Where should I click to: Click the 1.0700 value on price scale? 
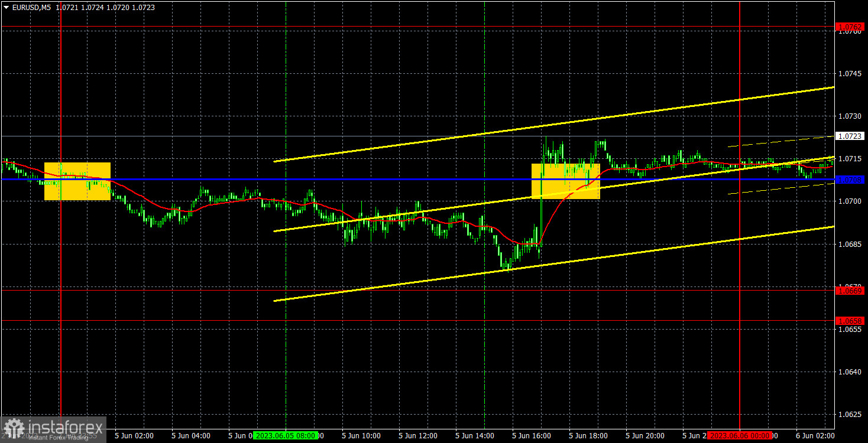850,201
